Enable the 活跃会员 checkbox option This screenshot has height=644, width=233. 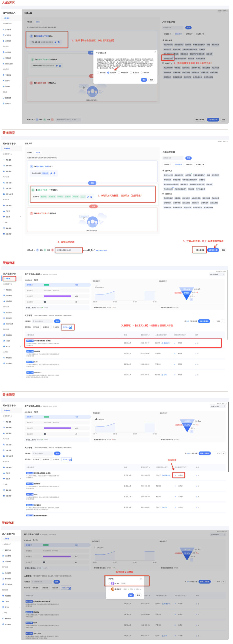point(141,73)
